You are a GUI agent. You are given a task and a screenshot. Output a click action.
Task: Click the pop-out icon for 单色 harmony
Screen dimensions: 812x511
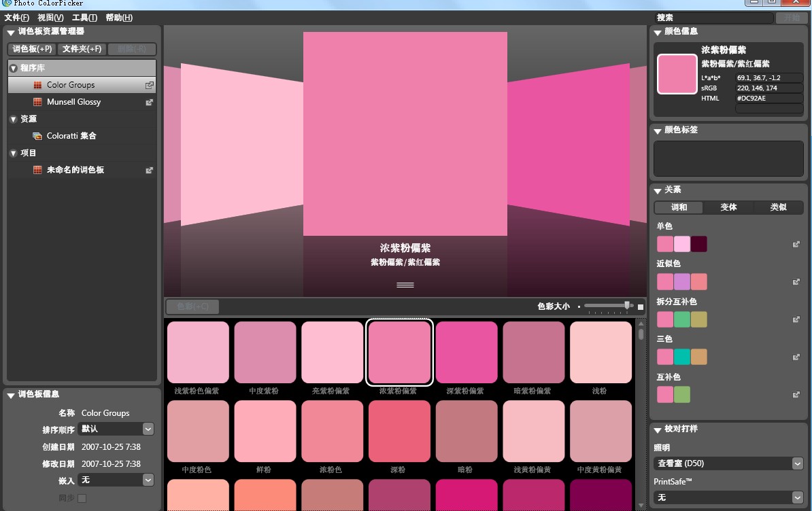point(796,244)
